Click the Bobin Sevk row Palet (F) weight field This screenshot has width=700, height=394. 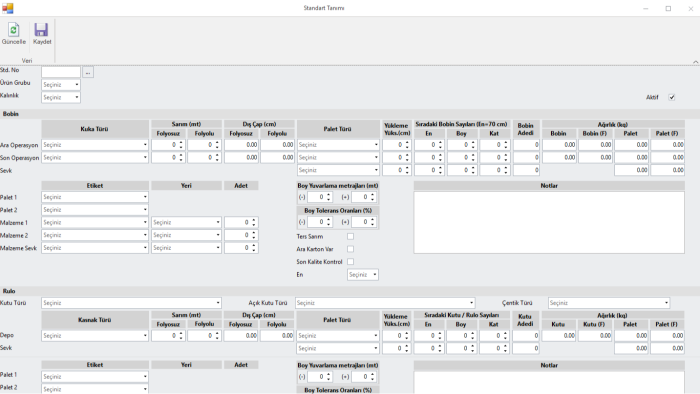pos(667,170)
